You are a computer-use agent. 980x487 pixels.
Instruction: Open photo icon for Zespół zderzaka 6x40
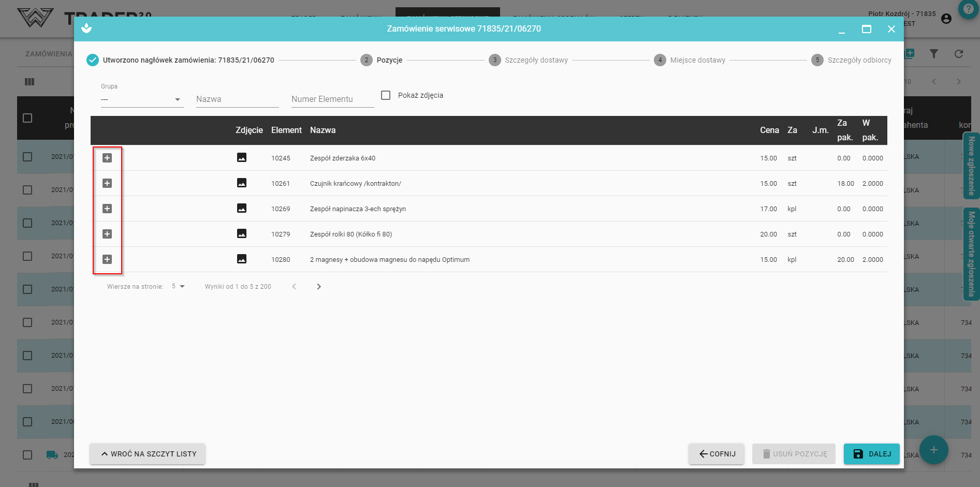[242, 157]
